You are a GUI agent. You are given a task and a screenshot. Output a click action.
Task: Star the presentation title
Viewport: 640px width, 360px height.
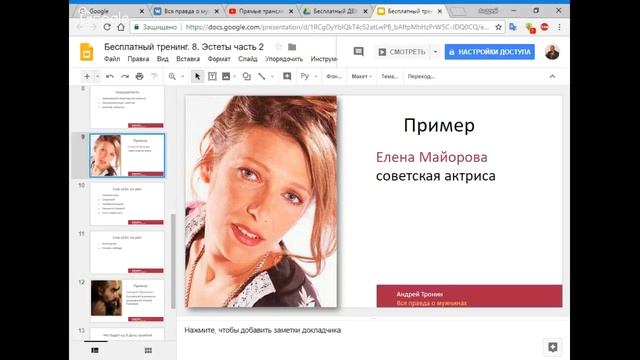pyautogui.click(x=278, y=47)
